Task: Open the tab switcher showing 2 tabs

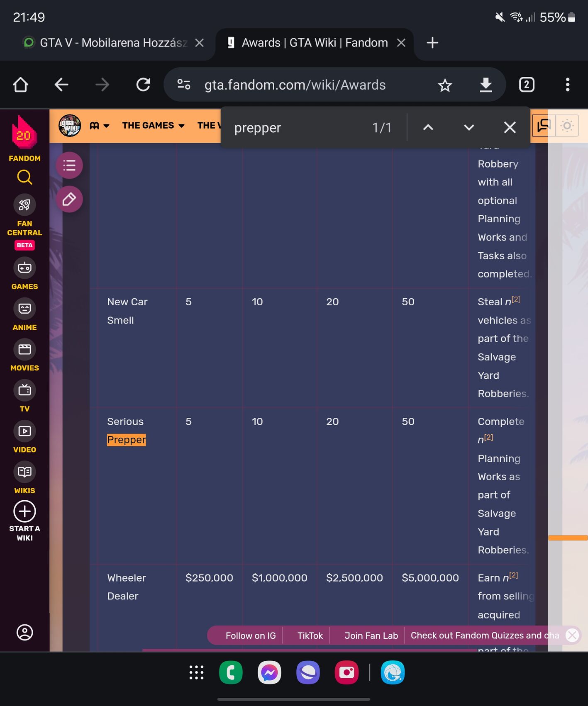Action: point(527,85)
